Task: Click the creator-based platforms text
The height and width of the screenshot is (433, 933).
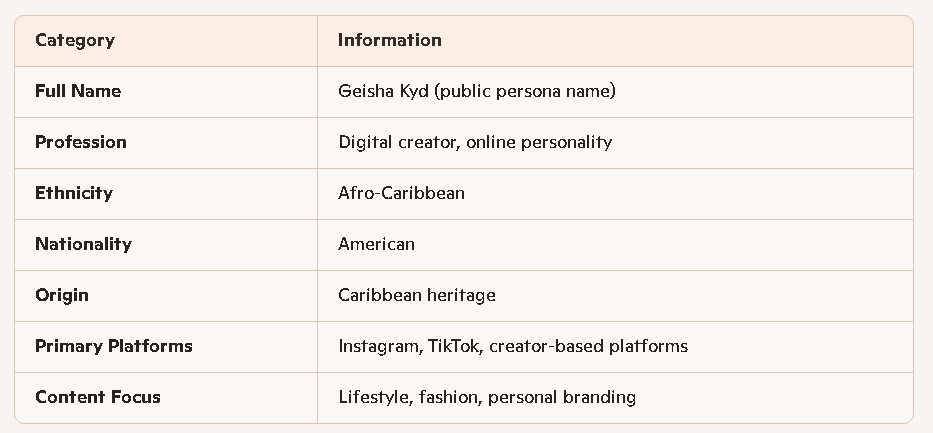Action: [588, 347]
